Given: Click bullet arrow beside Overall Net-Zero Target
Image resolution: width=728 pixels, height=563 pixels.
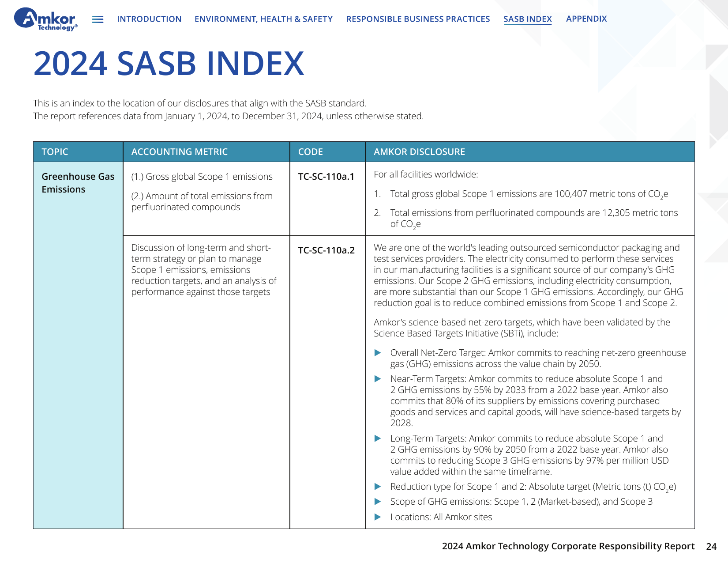Looking at the screenshot, I should [x=378, y=353].
